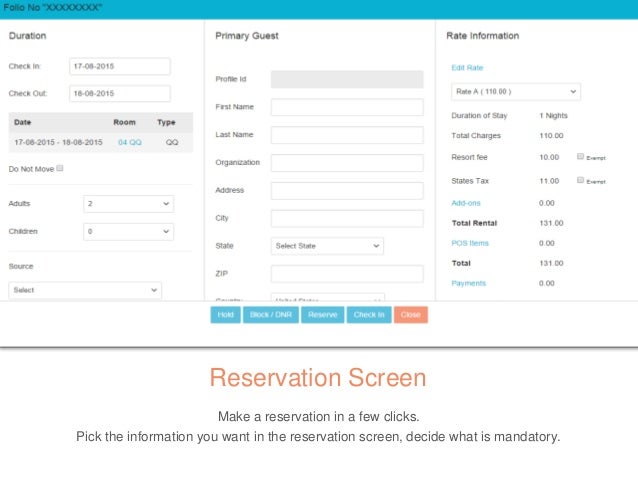Click the Rate Information heading
The image size is (638, 479).
coord(483,36)
